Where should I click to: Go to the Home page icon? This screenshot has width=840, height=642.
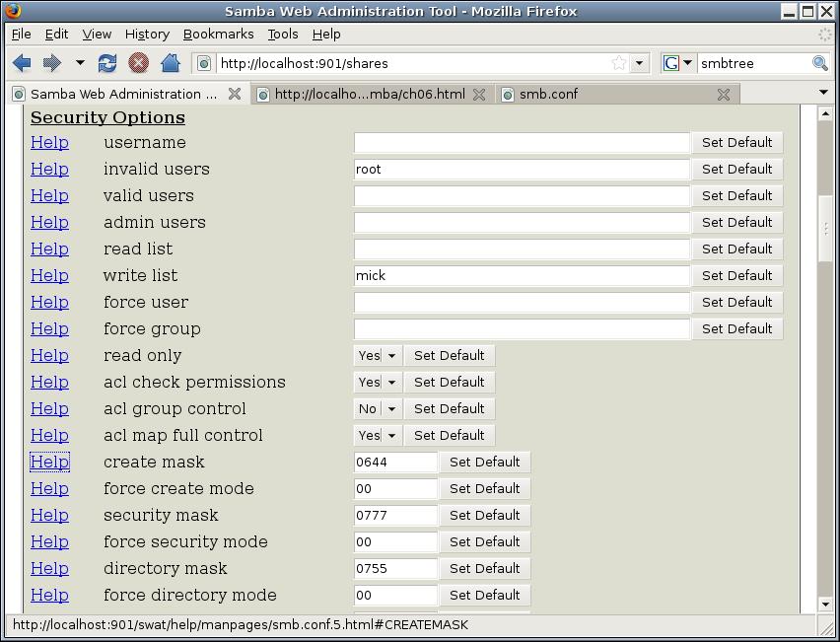tap(170, 63)
